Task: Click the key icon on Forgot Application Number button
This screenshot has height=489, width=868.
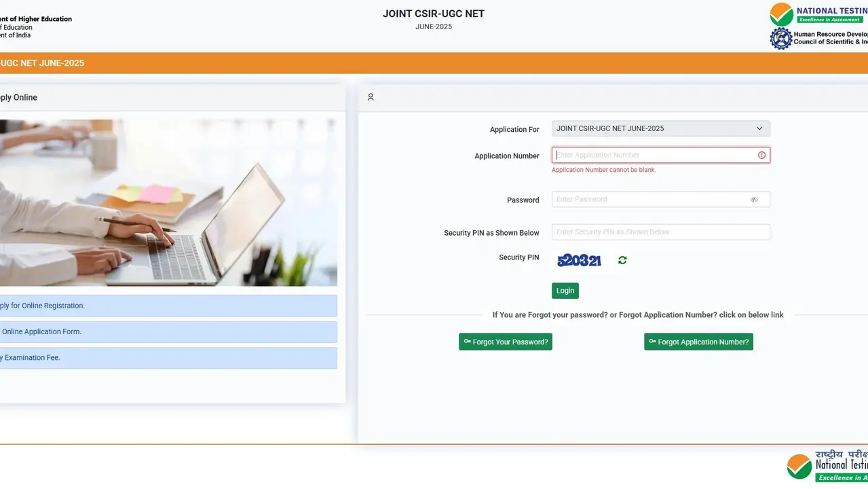Action: [x=652, y=342]
